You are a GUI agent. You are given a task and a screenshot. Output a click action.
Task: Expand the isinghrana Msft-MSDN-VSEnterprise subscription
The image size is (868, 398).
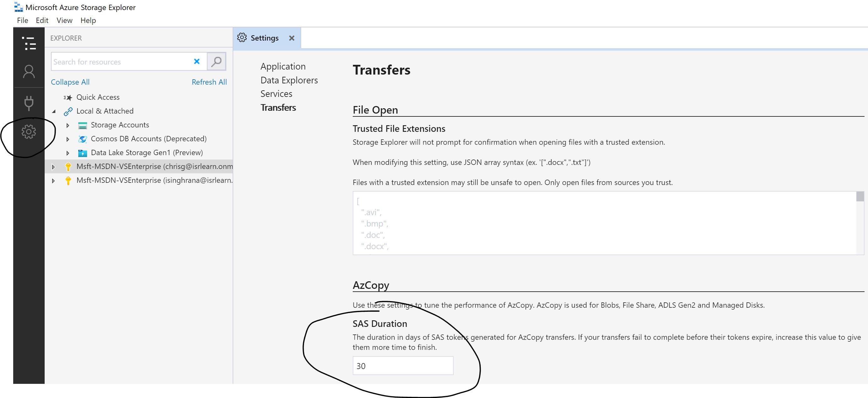53,181
